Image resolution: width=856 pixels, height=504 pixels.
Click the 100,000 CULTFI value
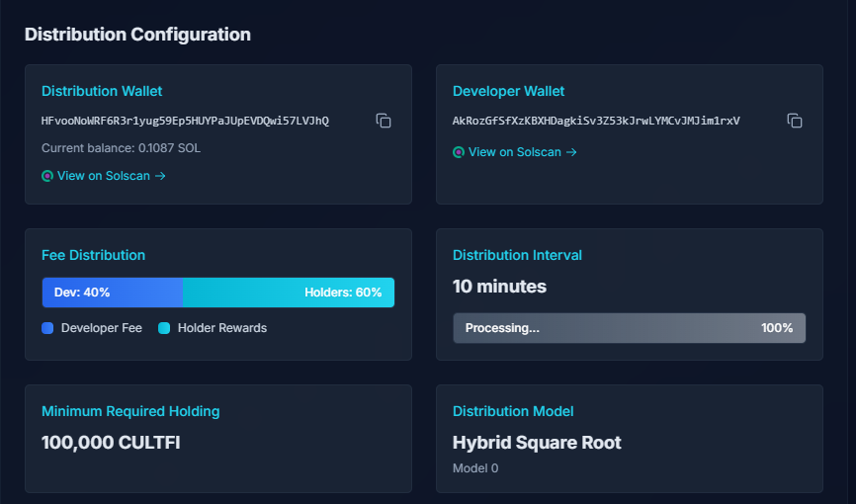point(111,443)
